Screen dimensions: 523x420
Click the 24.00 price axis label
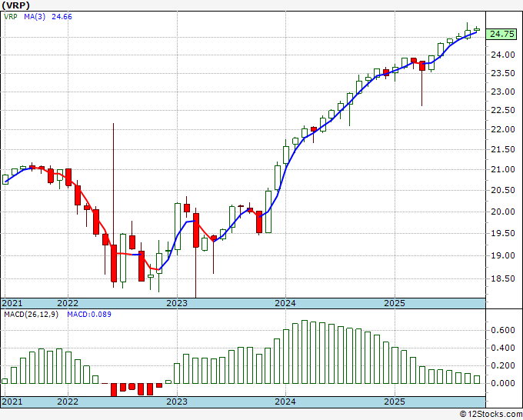(x=503, y=55)
